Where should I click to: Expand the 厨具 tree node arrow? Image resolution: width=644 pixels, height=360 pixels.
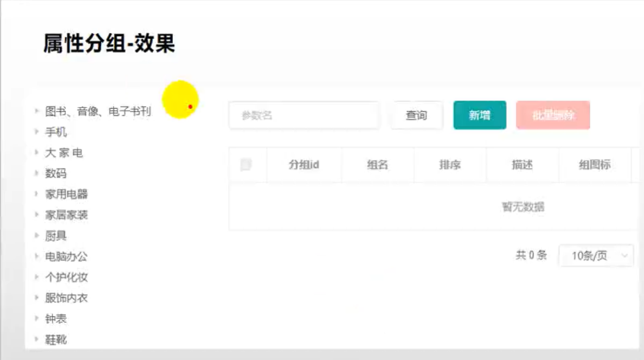click(37, 235)
